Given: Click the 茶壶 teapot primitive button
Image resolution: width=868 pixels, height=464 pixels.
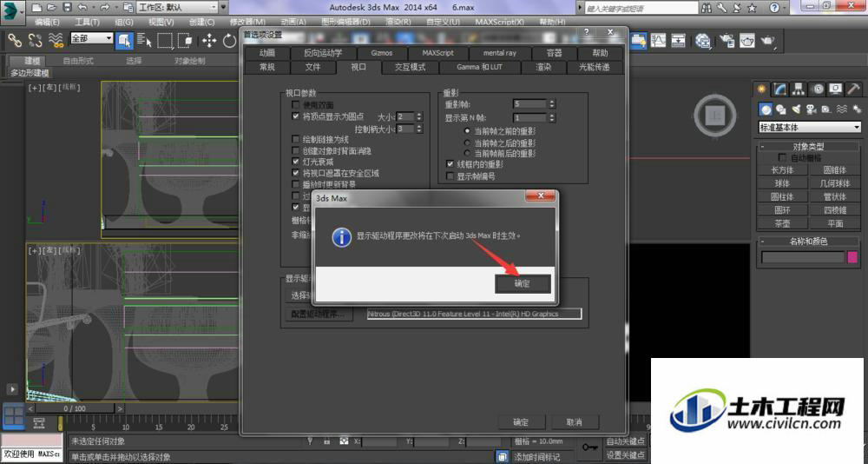Looking at the screenshot, I should [782, 223].
